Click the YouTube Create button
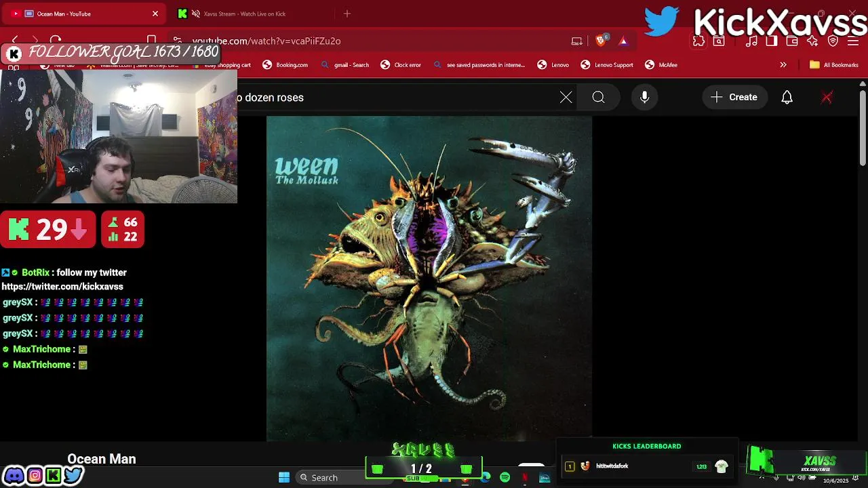868x488 pixels. 734,98
